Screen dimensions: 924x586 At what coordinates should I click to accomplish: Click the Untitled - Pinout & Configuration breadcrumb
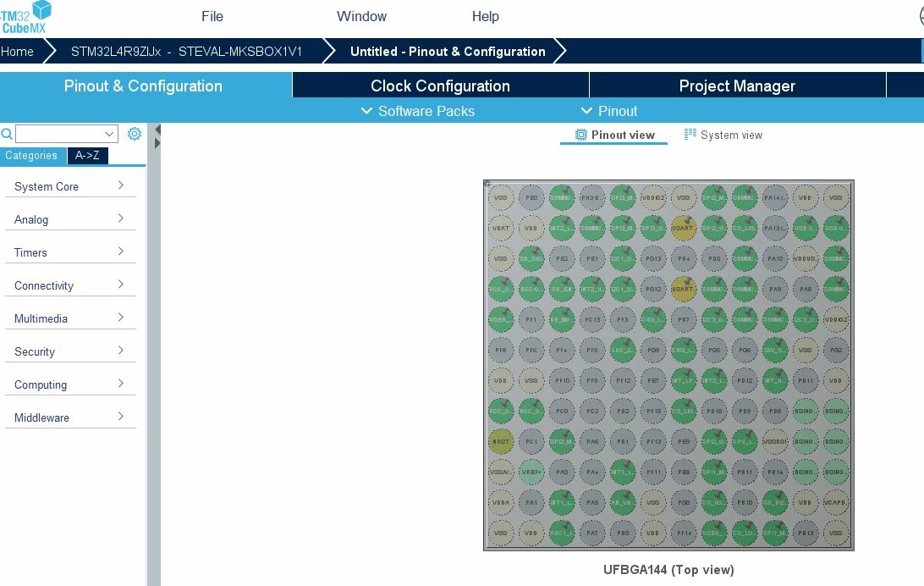(x=448, y=52)
